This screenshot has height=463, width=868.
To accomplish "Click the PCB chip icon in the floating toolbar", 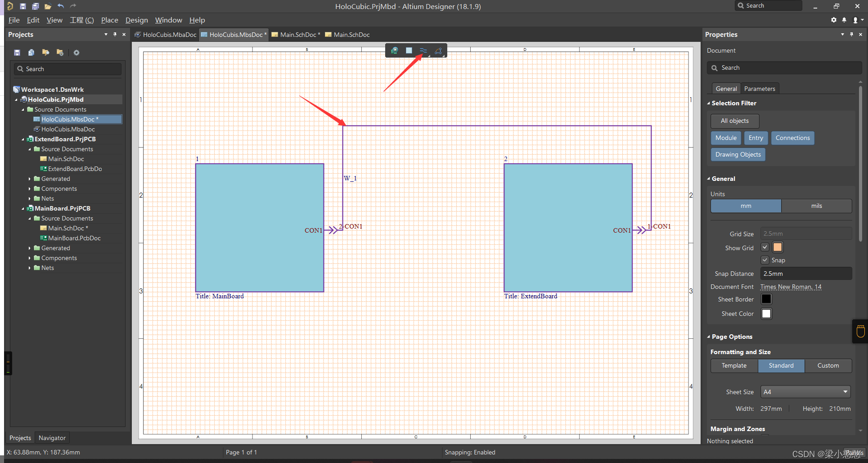I will [394, 50].
